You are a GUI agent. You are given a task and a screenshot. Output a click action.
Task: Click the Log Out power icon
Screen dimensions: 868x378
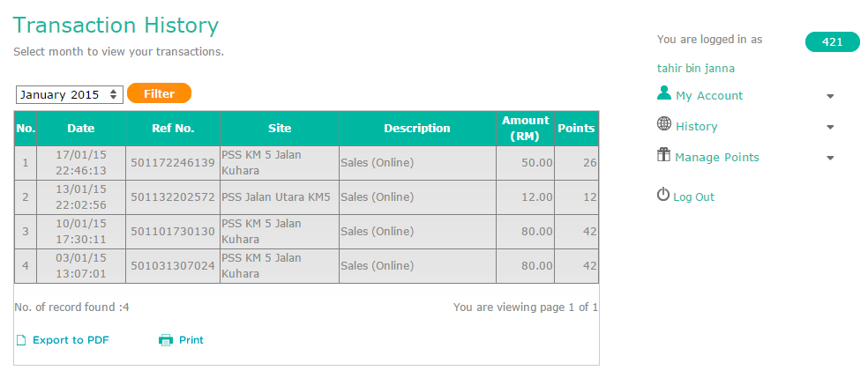coord(663,195)
